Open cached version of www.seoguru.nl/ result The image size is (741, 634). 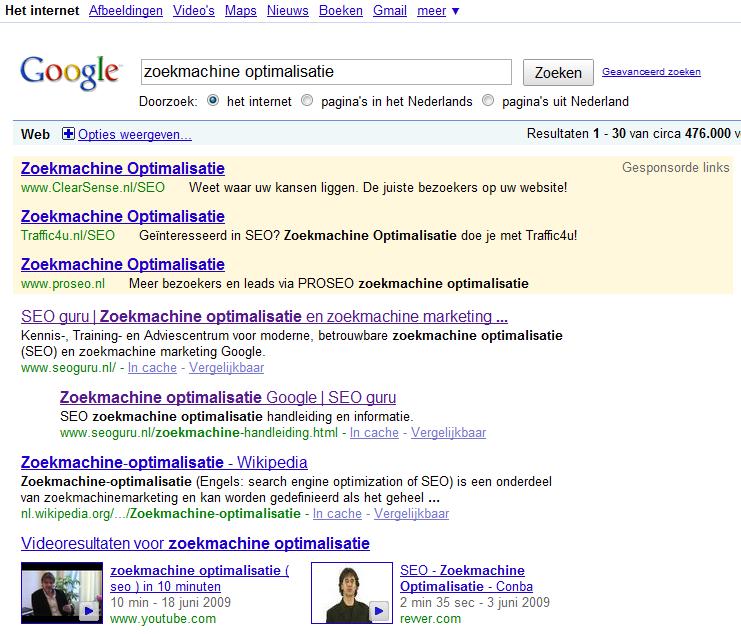152,368
